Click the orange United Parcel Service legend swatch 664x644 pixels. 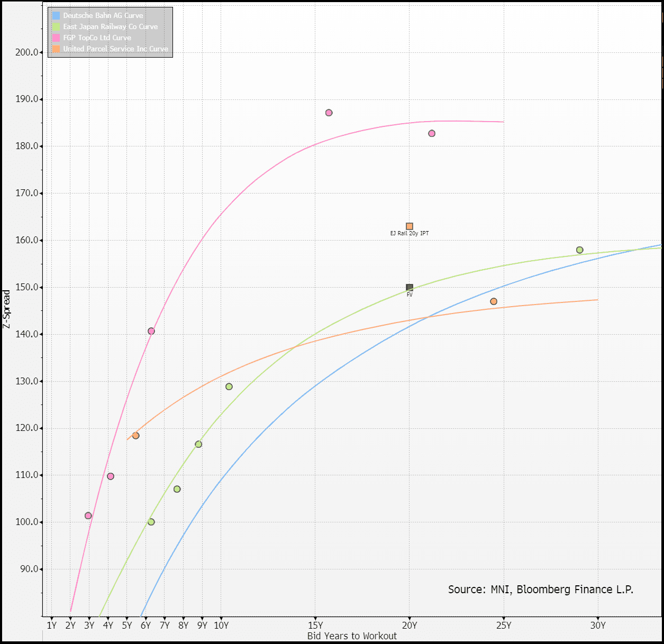pyautogui.click(x=56, y=49)
